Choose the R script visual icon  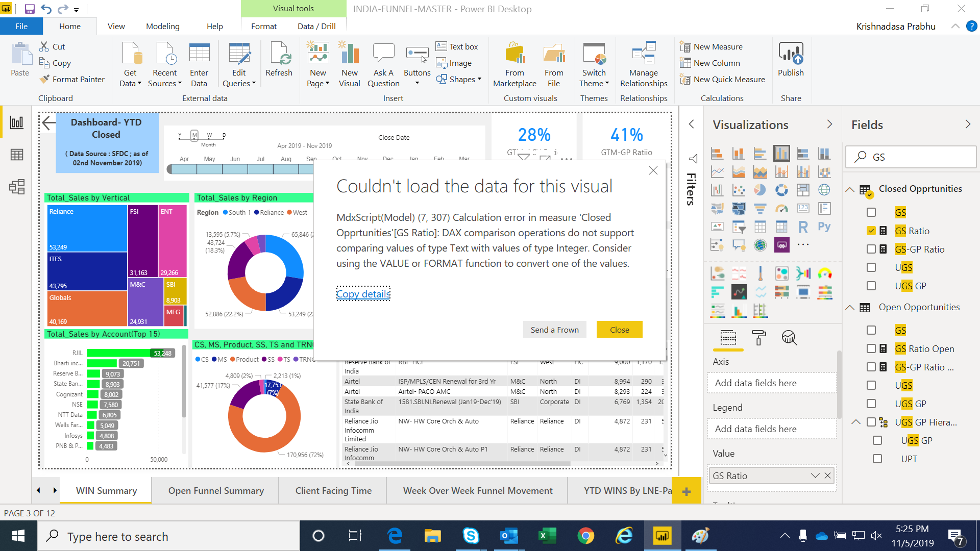pos(803,227)
